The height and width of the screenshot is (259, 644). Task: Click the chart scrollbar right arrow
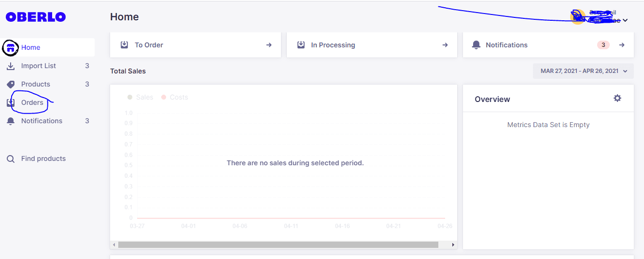point(453,245)
